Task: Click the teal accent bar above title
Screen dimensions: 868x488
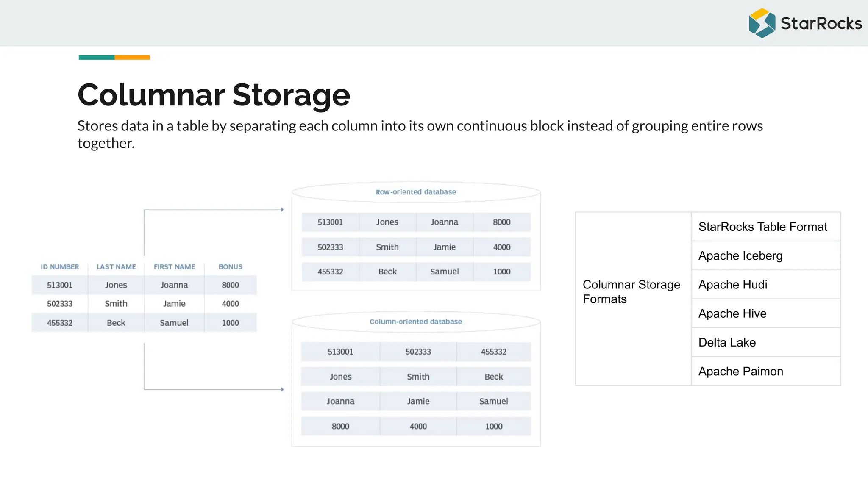Action: [96, 57]
